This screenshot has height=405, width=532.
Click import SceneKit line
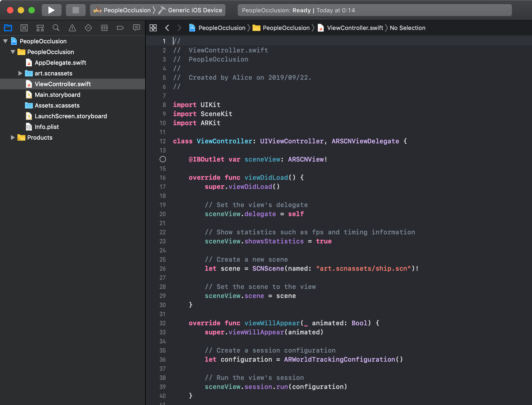tap(202, 114)
